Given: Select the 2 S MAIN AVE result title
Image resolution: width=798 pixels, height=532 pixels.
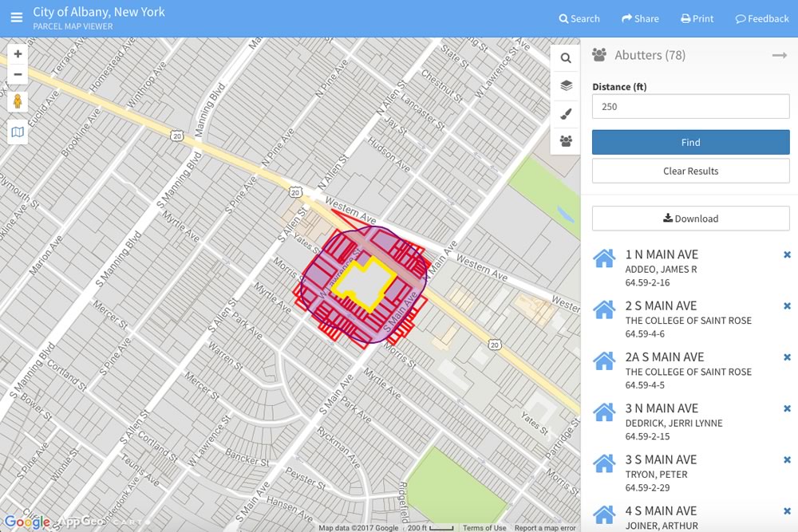Looking at the screenshot, I should [661, 306].
